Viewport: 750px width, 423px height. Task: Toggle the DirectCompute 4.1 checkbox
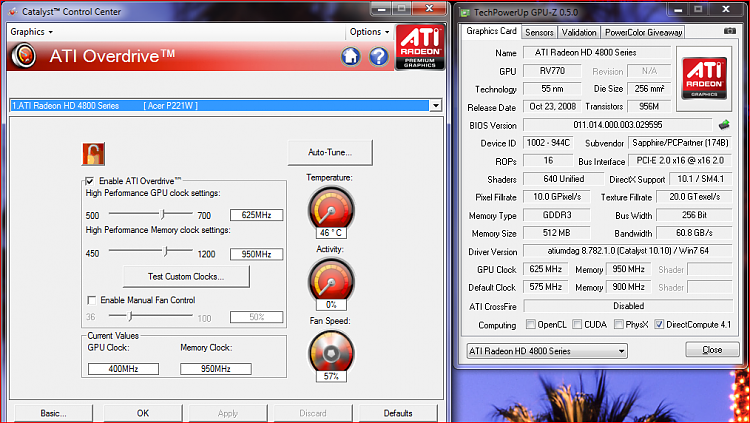pos(659,324)
